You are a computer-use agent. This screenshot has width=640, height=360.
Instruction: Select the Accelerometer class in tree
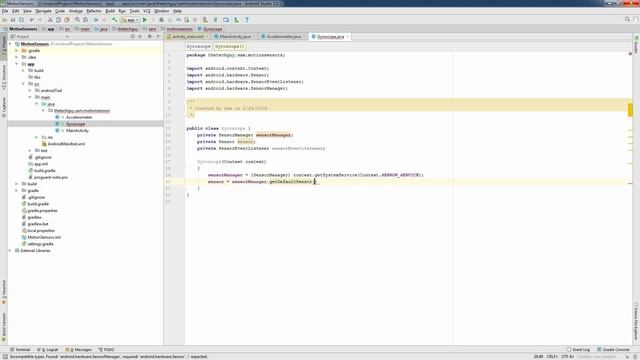(x=79, y=117)
